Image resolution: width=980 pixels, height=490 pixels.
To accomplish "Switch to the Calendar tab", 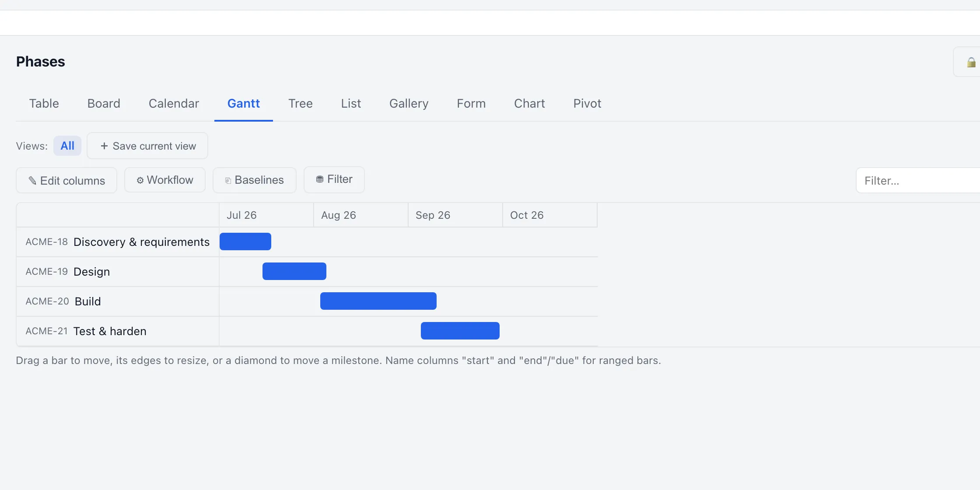I will click(x=174, y=103).
